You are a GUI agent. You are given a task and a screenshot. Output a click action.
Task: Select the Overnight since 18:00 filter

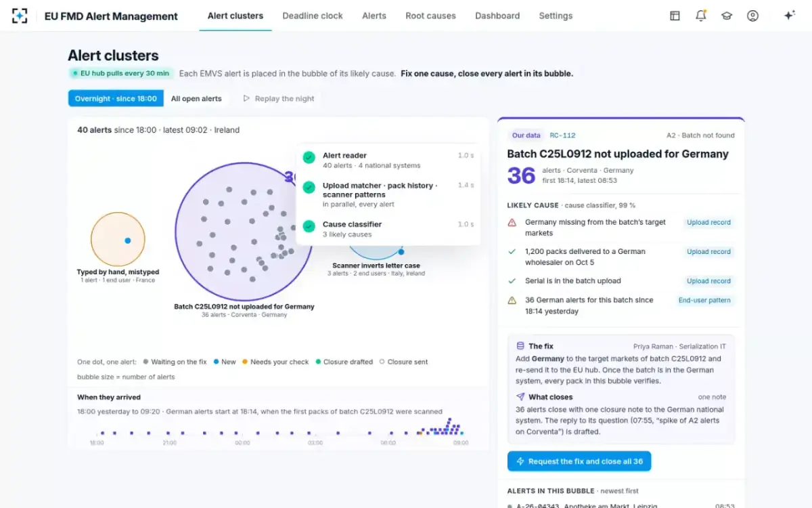tap(116, 98)
